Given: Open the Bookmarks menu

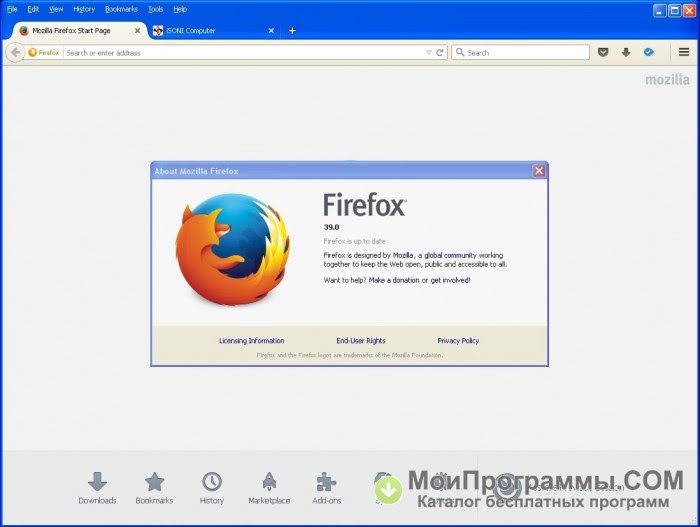Looking at the screenshot, I should tap(121, 9).
